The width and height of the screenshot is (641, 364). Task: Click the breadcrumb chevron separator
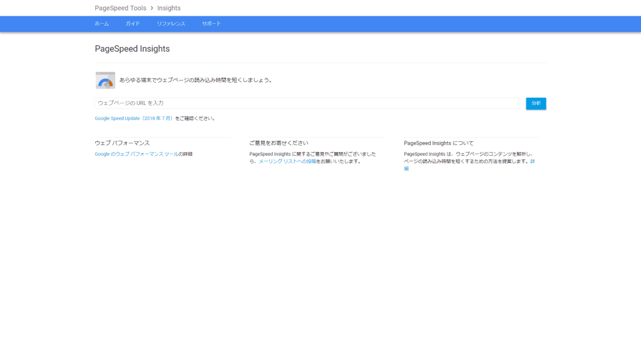click(151, 8)
